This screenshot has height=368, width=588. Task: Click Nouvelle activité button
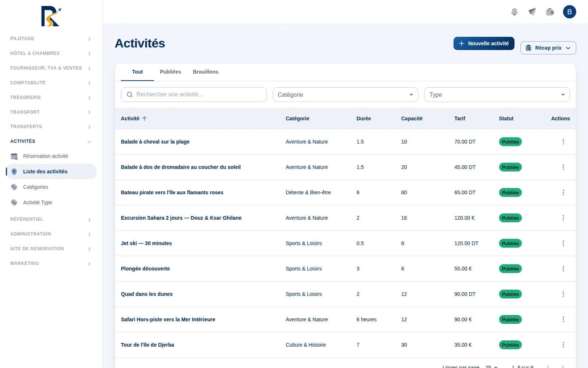click(x=484, y=43)
